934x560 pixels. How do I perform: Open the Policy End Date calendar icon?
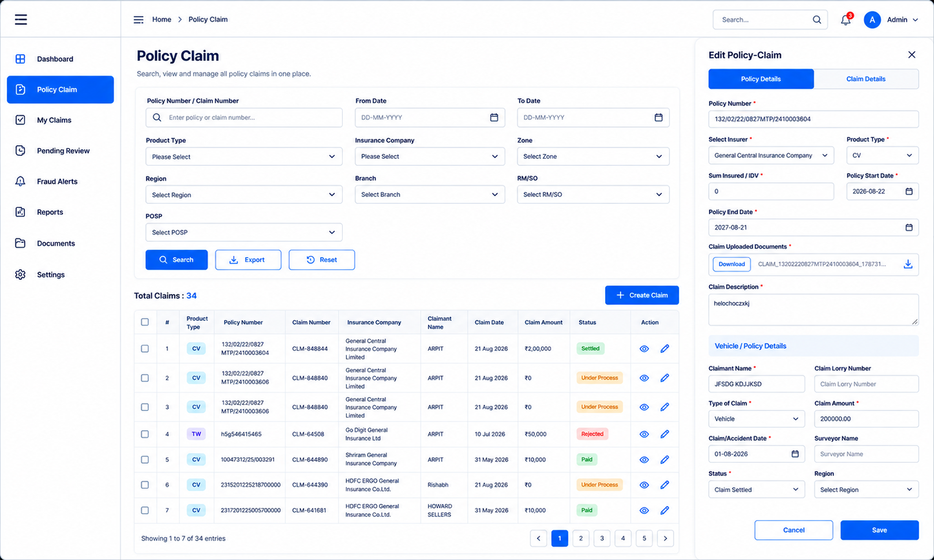click(x=909, y=228)
